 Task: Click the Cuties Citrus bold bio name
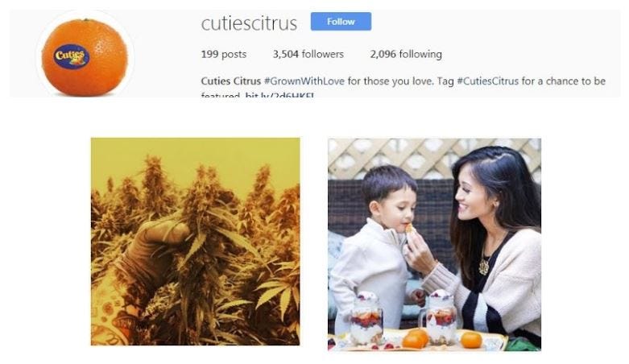click(231, 81)
